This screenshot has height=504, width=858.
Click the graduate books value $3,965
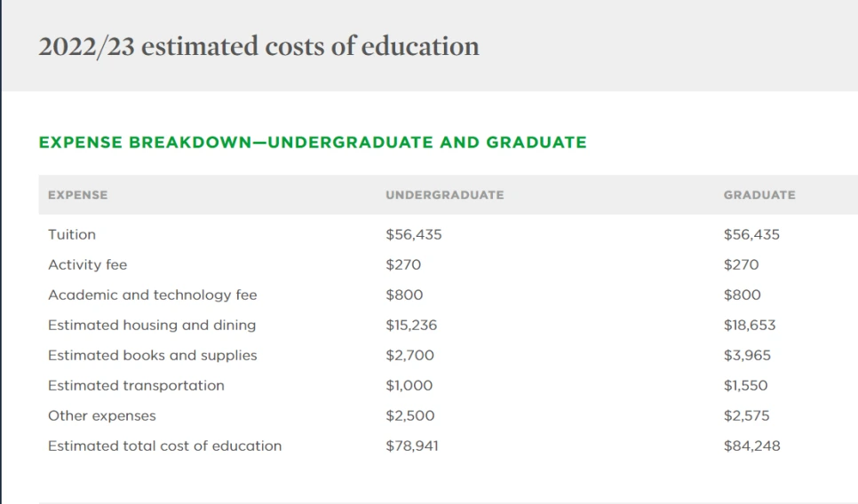747,356
